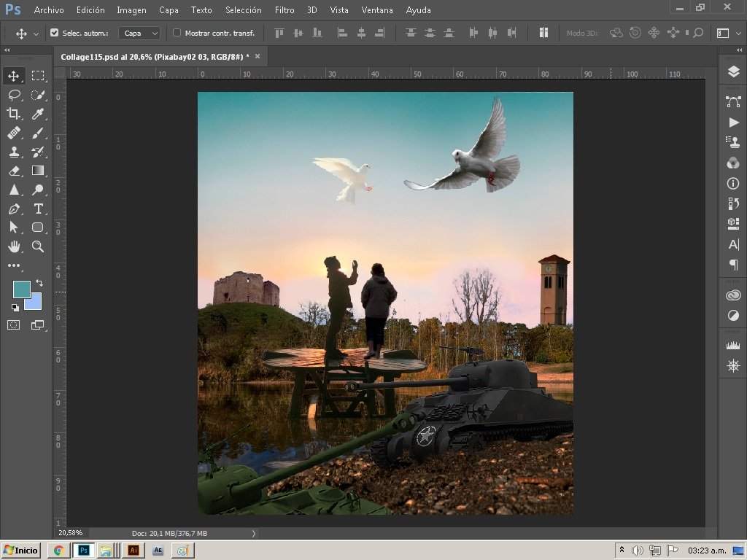
Task: Open the Paragraph panel icon
Action: coord(733,264)
